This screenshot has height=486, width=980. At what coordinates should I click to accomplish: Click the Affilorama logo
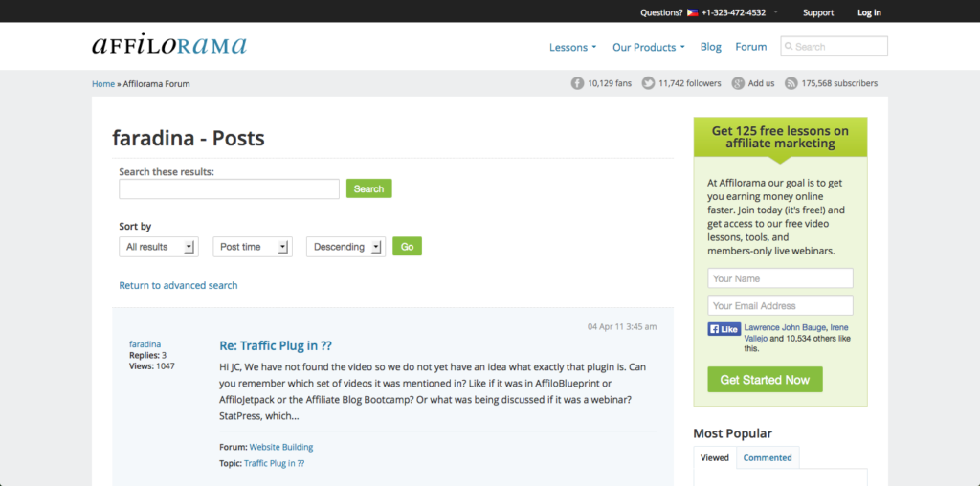(x=169, y=45)
